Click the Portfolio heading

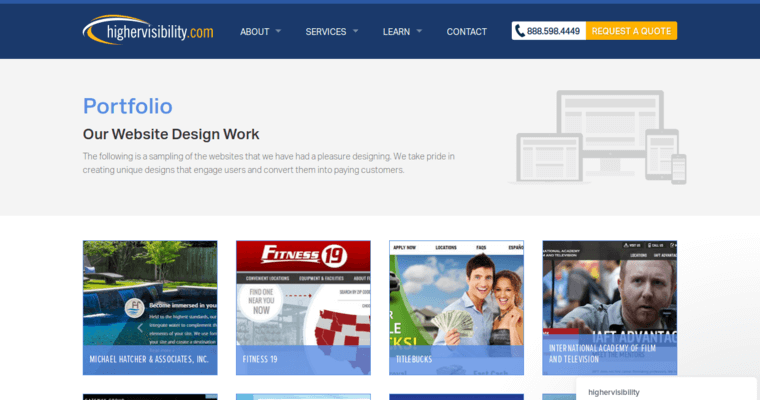[127, 106]
